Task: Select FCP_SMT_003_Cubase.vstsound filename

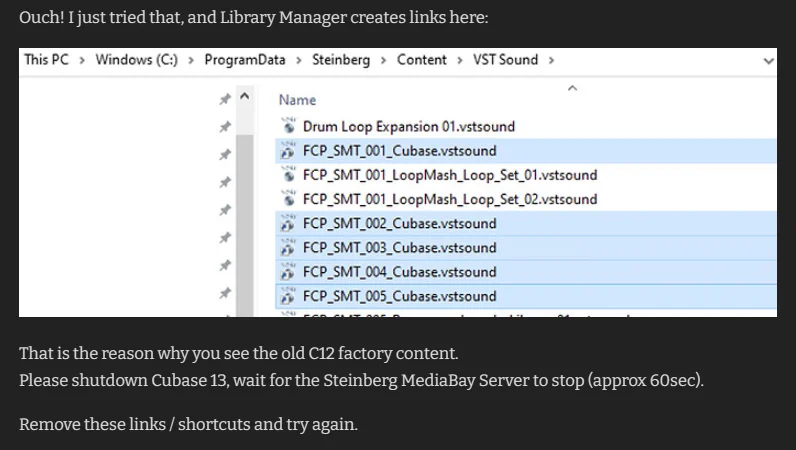Action: point(400,248)
